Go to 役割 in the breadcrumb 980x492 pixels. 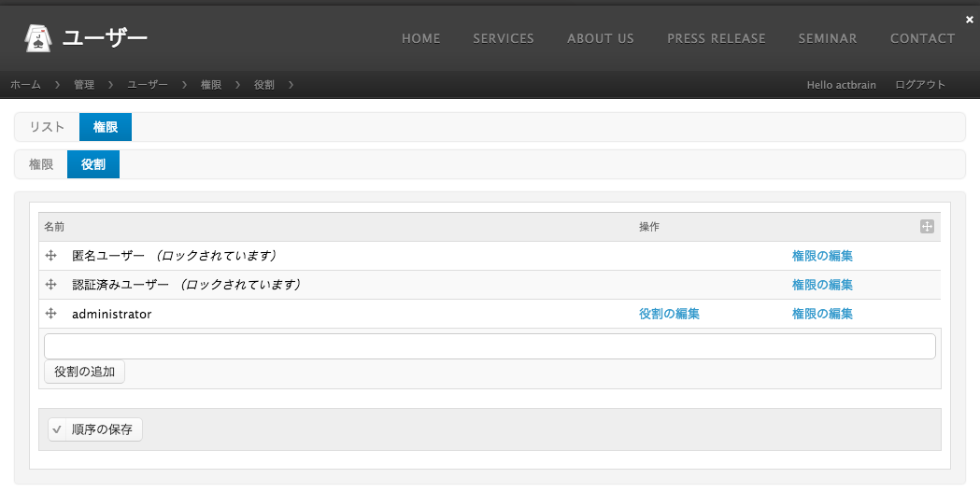pyautogui.click(x=263, y=85)
